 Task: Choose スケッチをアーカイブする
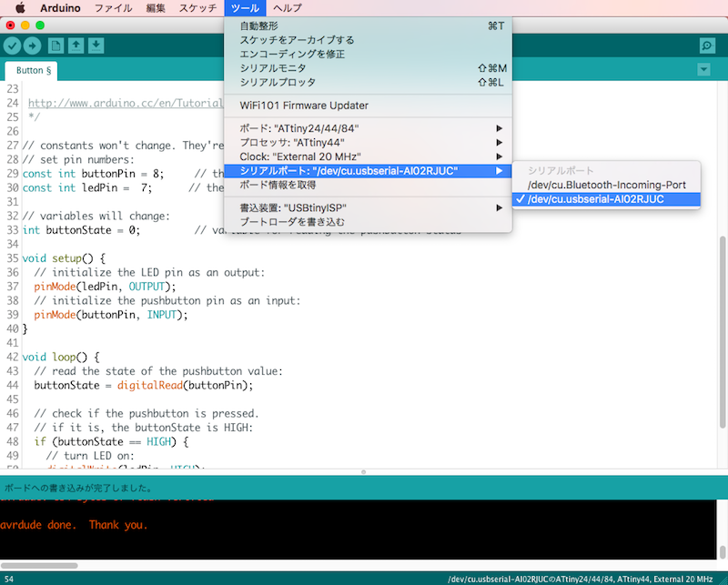pos(369,40)
